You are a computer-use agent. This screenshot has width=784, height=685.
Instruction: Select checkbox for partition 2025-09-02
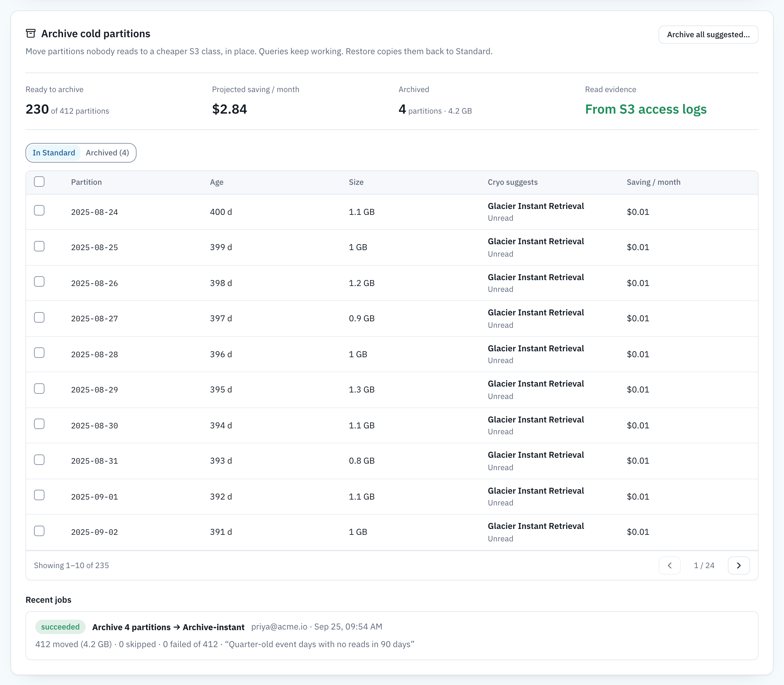pyautogui.click(x=39, y=531)
